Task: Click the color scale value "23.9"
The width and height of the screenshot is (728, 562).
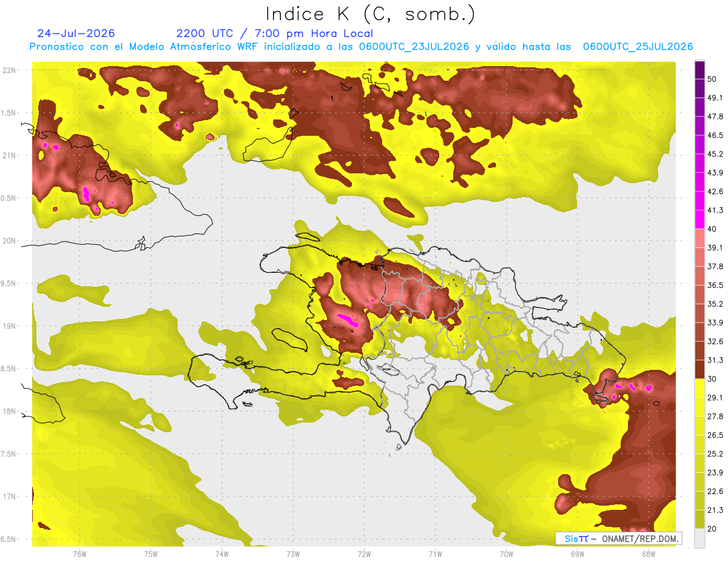Action: [x=715, y=472]
